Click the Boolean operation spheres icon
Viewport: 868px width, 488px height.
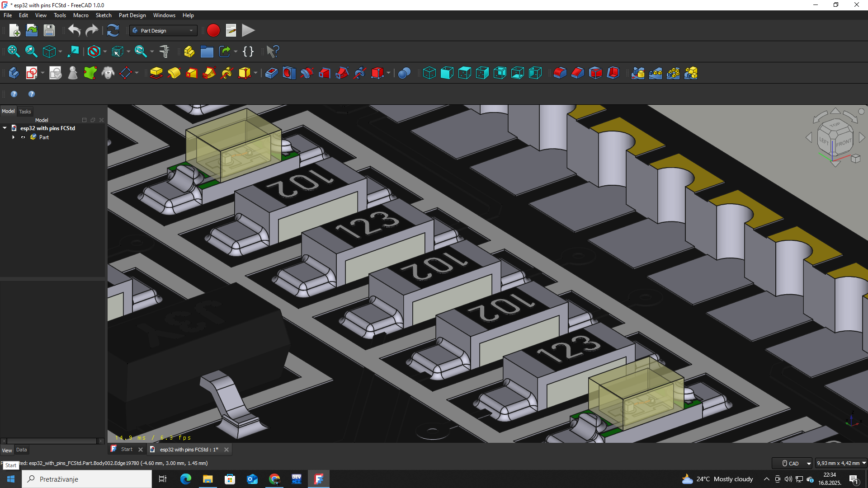point(404,73)
